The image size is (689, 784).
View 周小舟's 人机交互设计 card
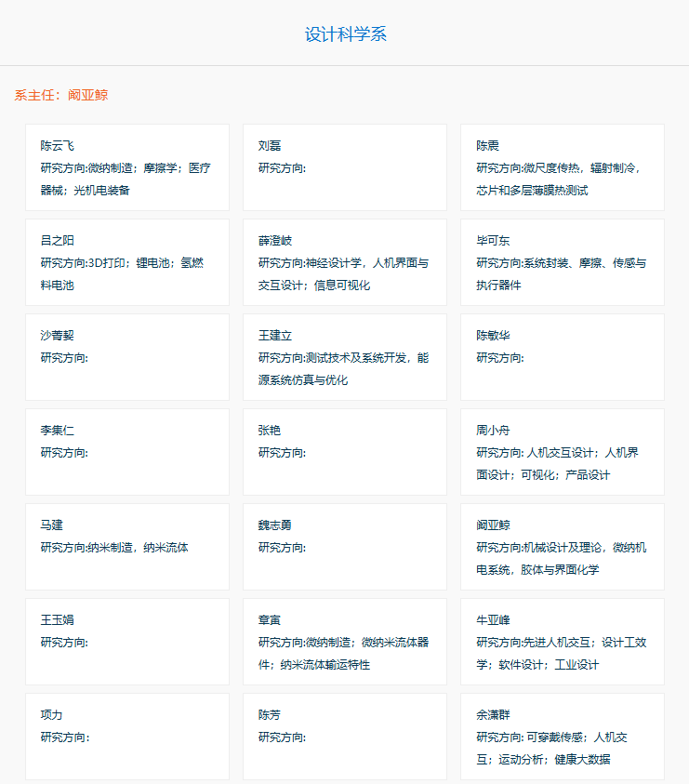pyautogui.click(x=563, y=452)
